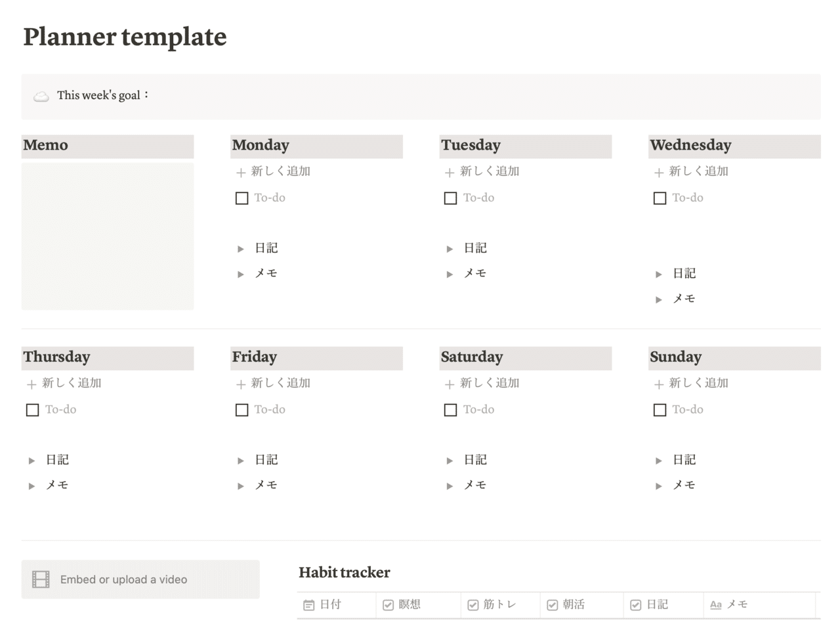Viewport: 840px width, 625px height.
Task: Click the Habit tracker heading
Action: [345, 572]
